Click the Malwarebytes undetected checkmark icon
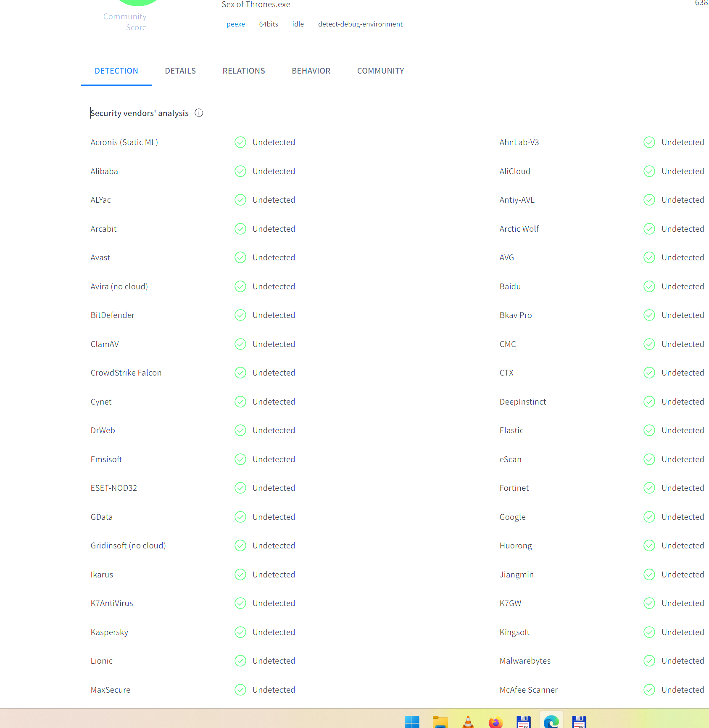 click(649, 661)
